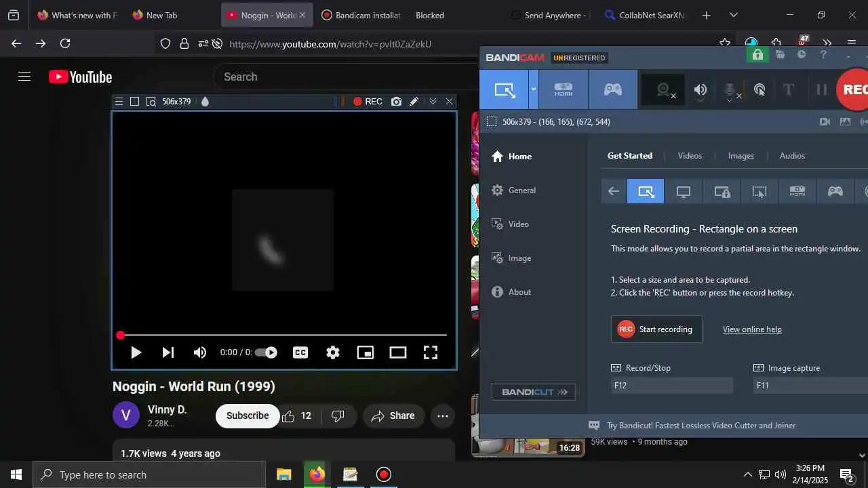
Task: Toggle webcam overlay in Bandicam toolbar
Action: [663, 89]
